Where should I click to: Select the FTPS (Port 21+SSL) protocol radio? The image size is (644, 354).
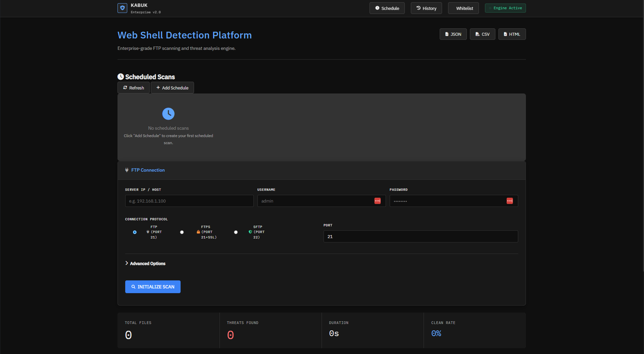pos(182,232)
